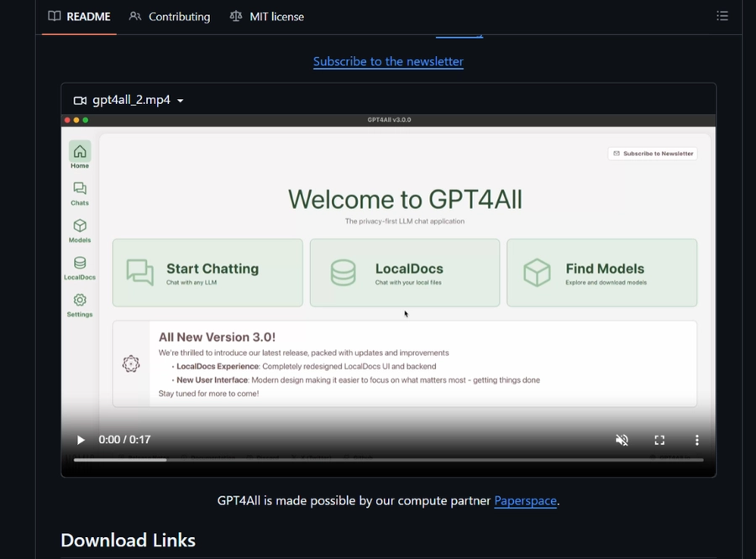This screenshot has height=559, width=756.
Task: Click the green macOS zoom dot
Action: 86,120
